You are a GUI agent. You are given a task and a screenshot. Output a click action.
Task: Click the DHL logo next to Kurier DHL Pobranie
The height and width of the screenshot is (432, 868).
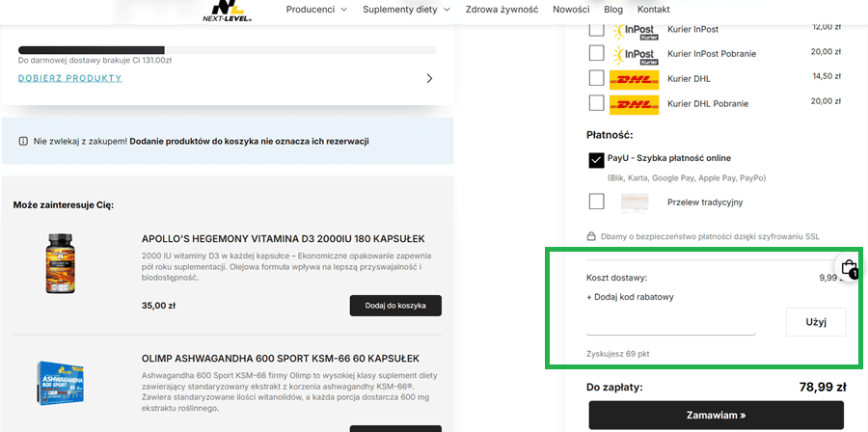pyautogui.click(x=634, y=104)
